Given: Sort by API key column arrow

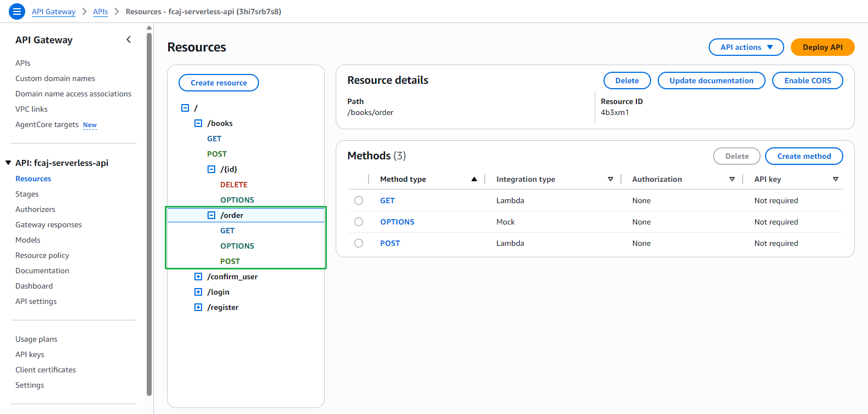Looking at the screenshot, I should tap(836, 179).
